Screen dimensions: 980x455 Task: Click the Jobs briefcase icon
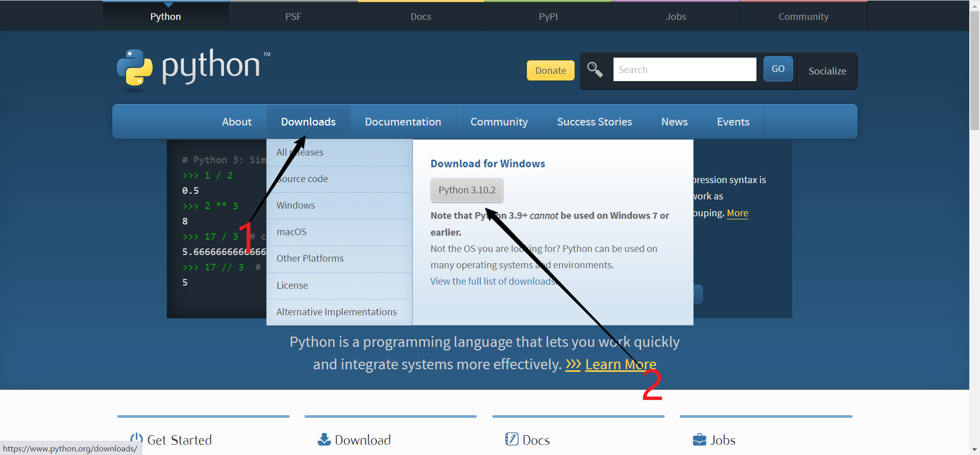coord(699,439)
